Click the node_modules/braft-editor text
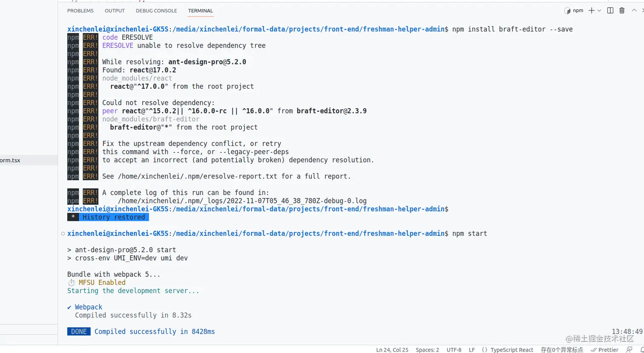The height and width of the screenshot is (353, 644). (151, 119)
